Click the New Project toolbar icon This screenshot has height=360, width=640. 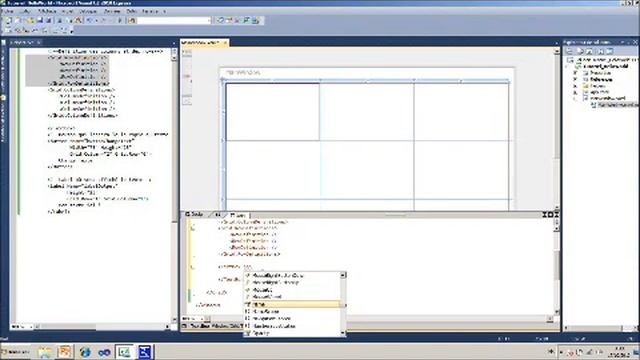point(8,20)
